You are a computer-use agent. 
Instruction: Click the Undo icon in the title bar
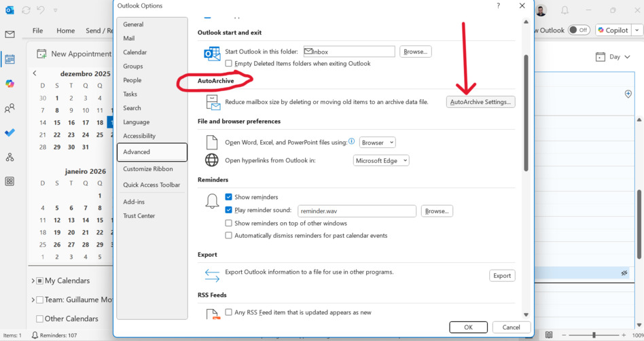coord(41,10)
